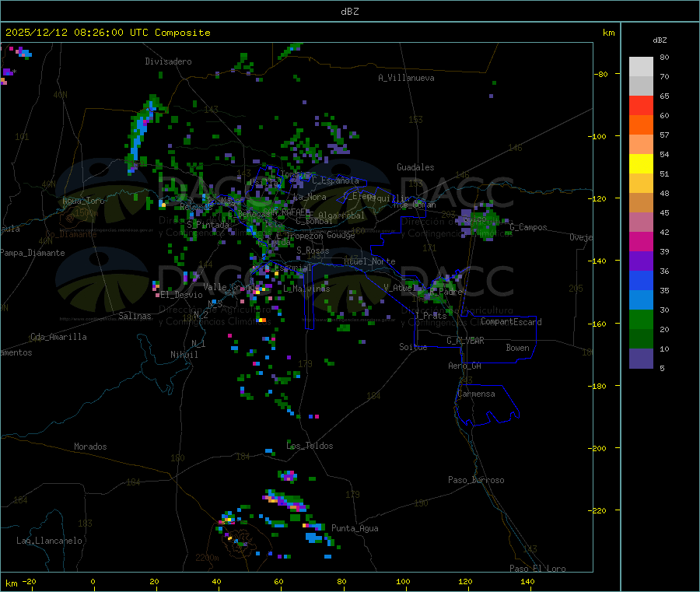The width and height of the screenshot is (700, 592).
Task: Click the C_Campos location label
Action: click(529, 227)
